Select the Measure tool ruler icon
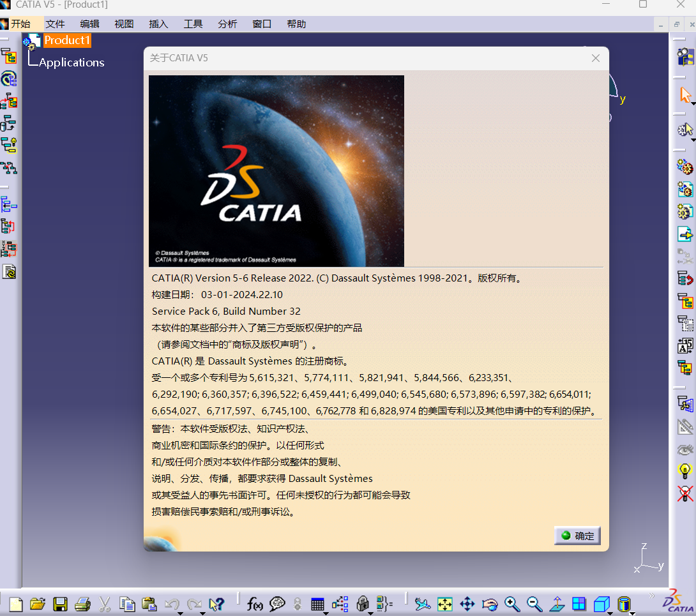The height and width of the screenshot is (616, 696). (x=685, y=428)
